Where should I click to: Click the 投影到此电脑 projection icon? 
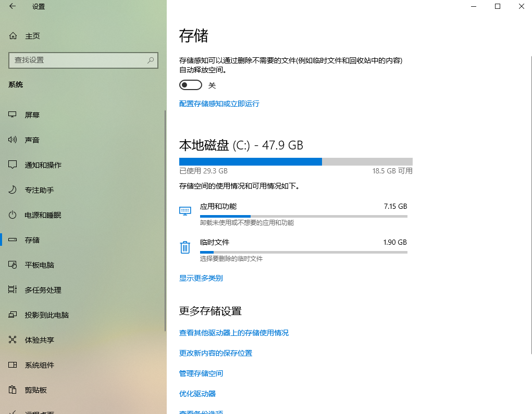click(x=12, y=315)
